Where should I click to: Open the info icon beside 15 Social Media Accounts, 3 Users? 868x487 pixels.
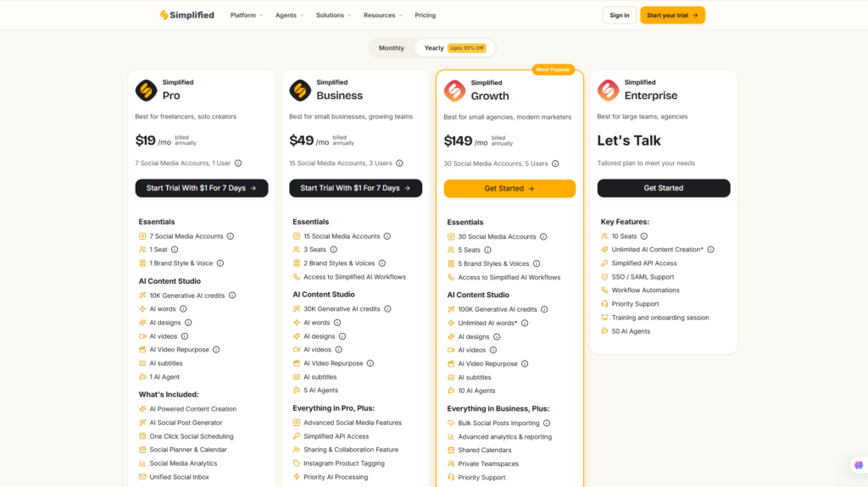[400, 163]
